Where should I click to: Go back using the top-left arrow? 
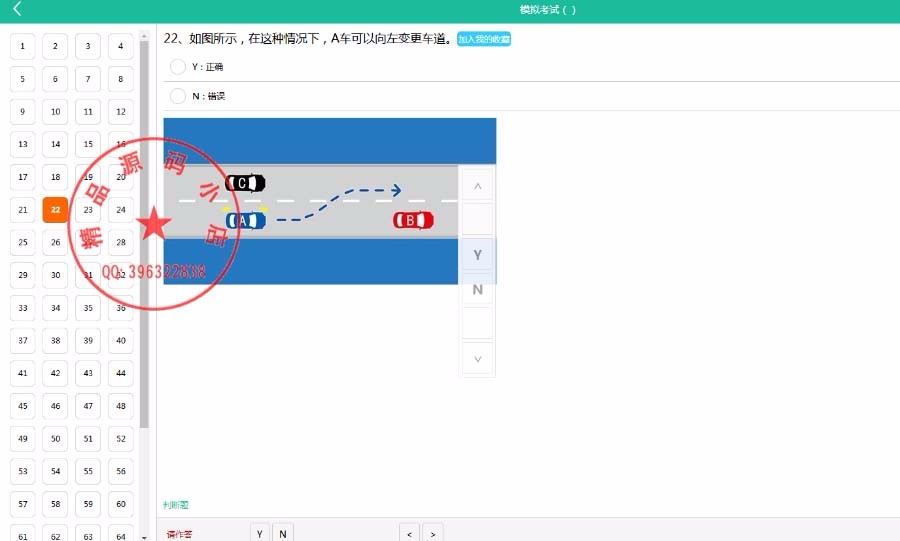point(17,9)
